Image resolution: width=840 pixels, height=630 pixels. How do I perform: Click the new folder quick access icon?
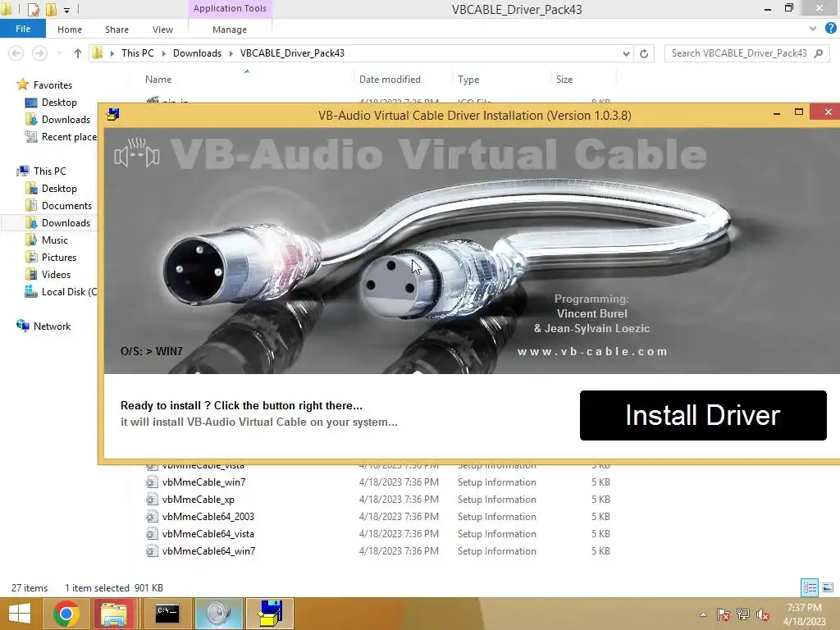point(52,9)
